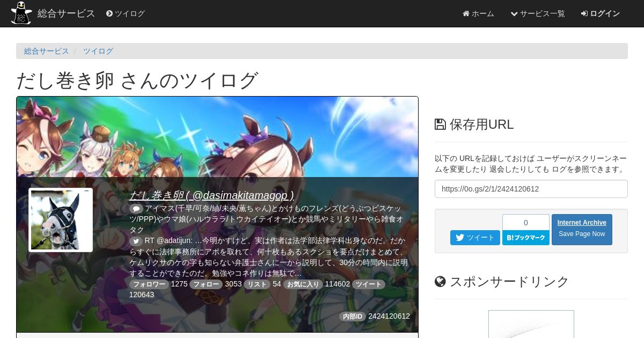The height and width of the screenshot is (338, 644).
Task: Click the favorites count 114602
Action: coord(337,284)
